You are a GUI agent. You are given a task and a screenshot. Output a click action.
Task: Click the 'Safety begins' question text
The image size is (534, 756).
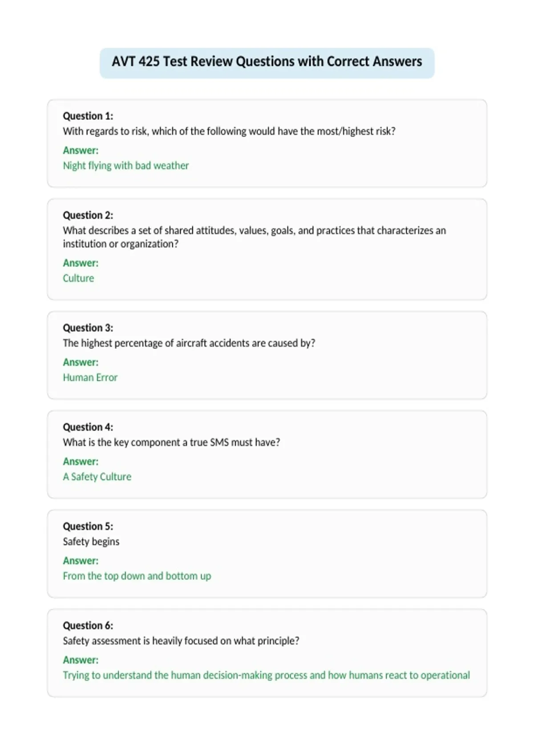[91, 542]
